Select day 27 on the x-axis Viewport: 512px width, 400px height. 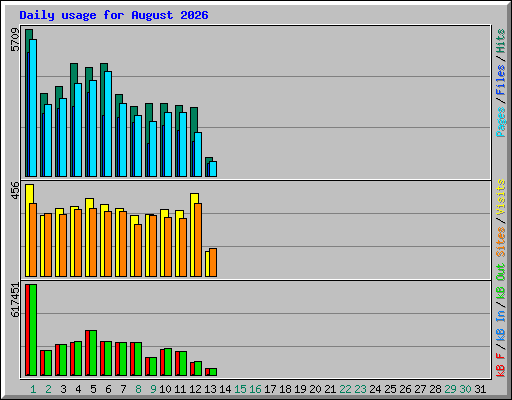pyautogui.click(x=420, y=389)
